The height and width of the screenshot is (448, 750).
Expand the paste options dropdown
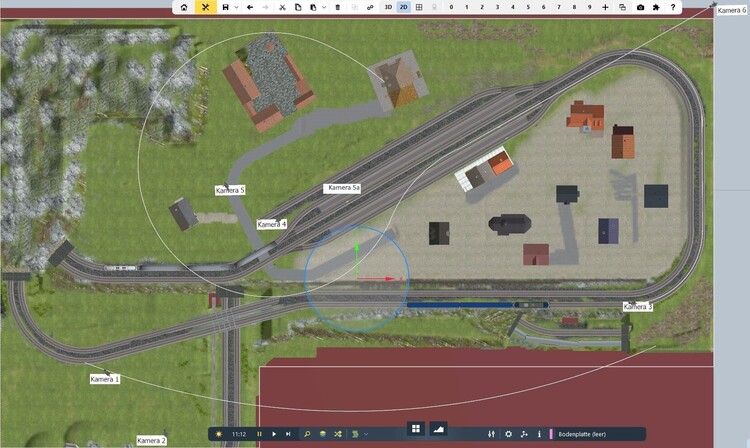324,7
